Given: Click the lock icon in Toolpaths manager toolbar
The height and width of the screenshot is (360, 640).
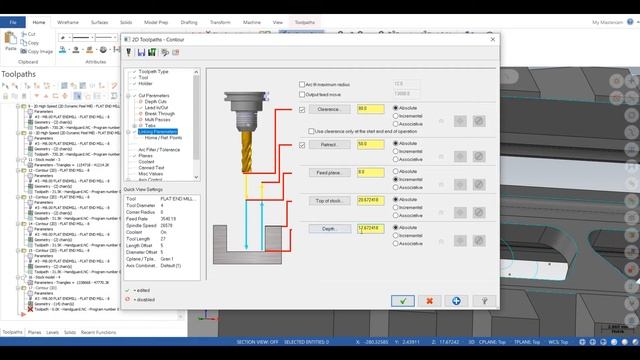Looking at the screenshot, I should click(5, 96).
